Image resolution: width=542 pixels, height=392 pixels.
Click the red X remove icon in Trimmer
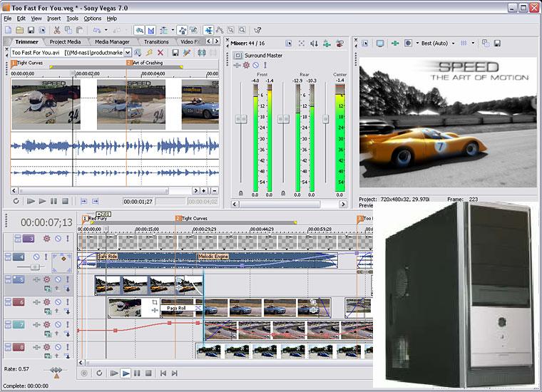coord(160,53)
